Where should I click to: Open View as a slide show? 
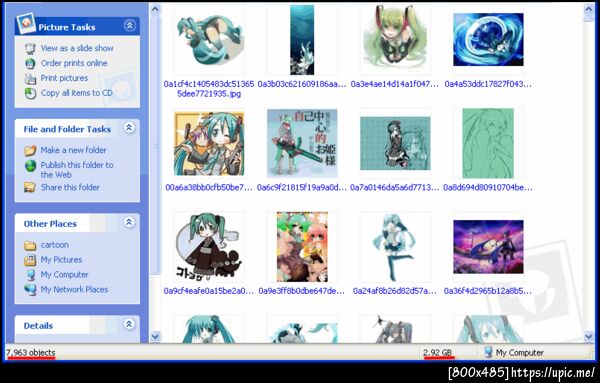pos(77,48)
